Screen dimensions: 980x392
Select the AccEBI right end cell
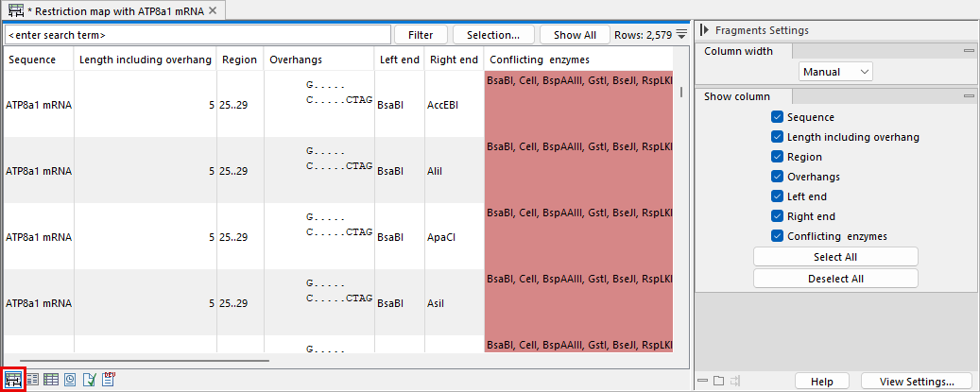454,105
